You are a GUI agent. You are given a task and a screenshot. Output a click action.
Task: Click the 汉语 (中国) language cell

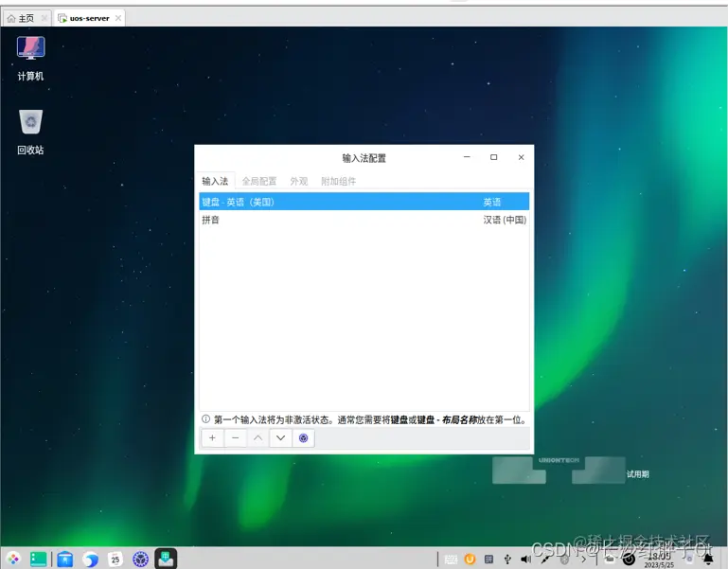coord(505,220)
